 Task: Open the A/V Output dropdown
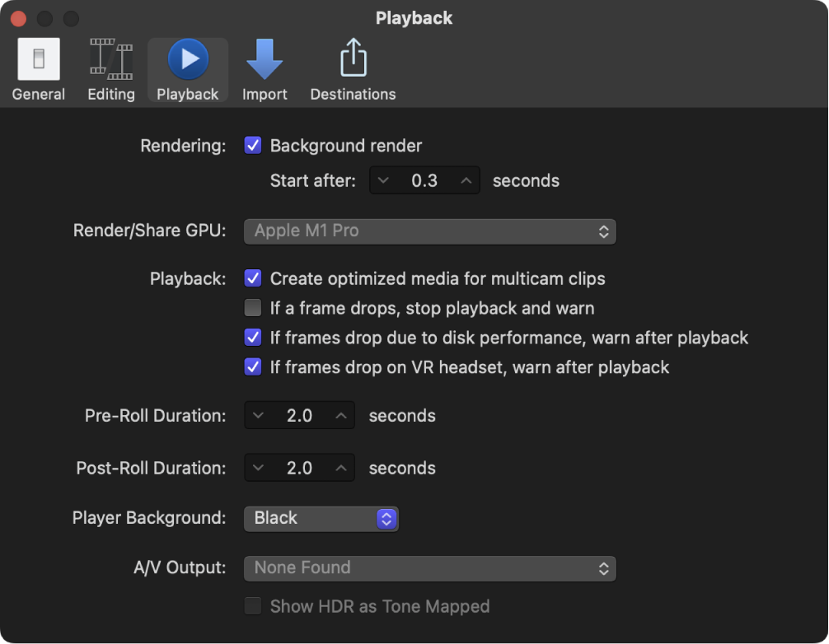coord(429,567)
